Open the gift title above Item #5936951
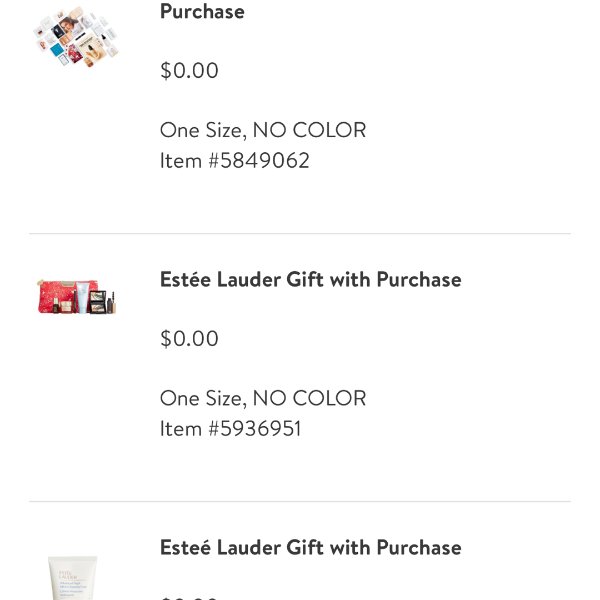 pos(310,279)
